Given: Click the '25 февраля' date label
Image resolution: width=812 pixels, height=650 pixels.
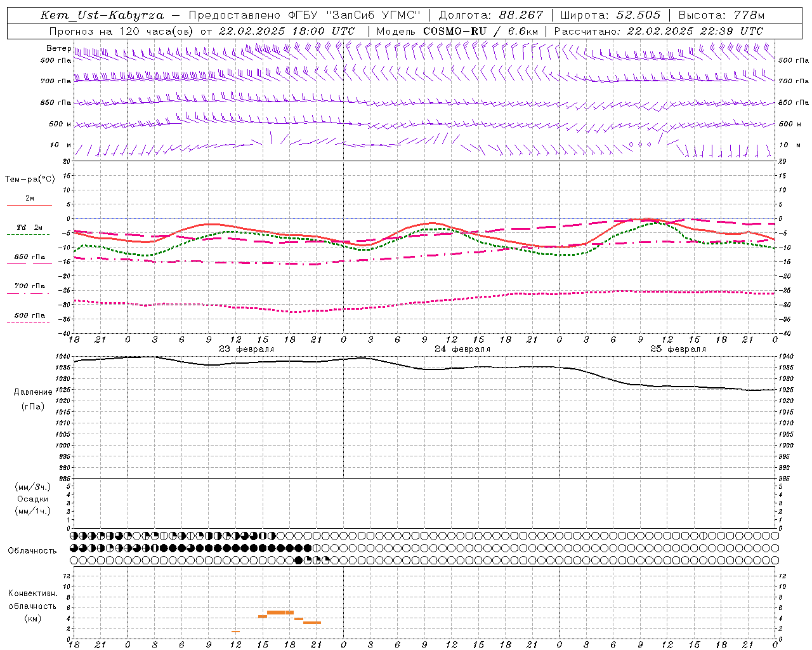Looking at the screenshot, I should click(678, 349).
